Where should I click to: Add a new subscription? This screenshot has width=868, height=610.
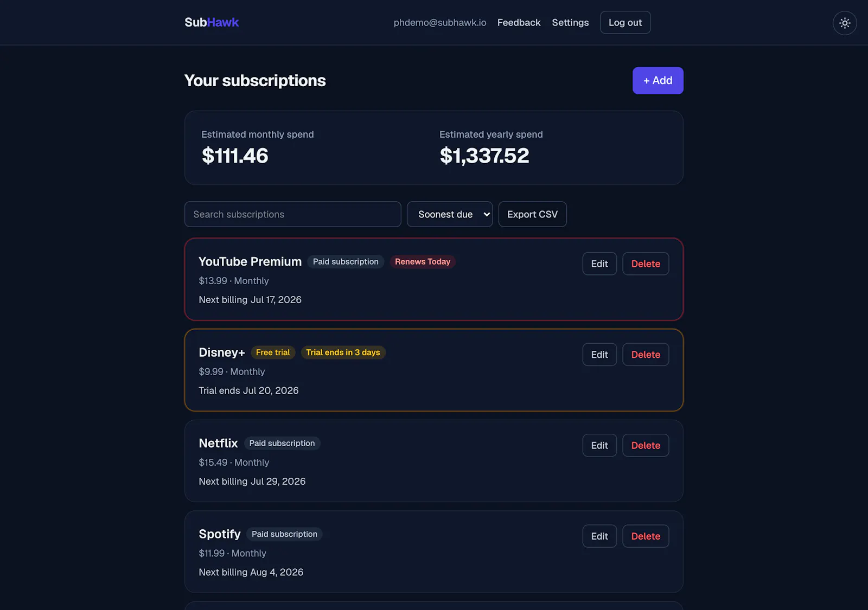(x=658, y=80)
